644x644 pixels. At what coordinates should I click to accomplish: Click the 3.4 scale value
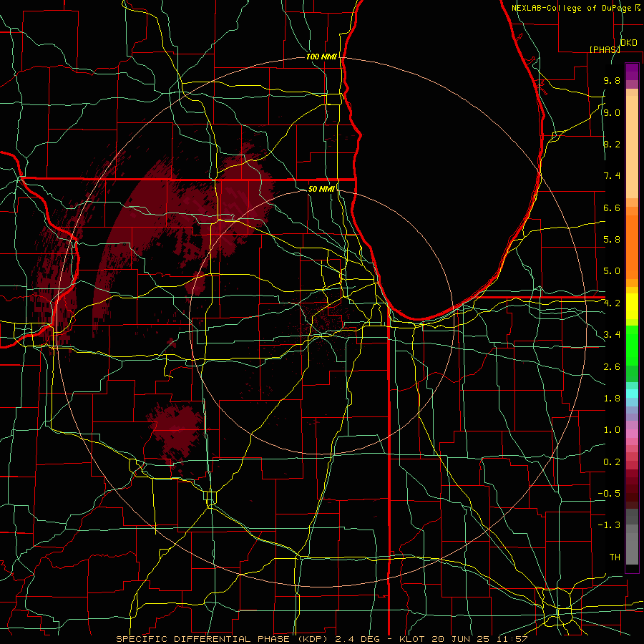point(612,335)
